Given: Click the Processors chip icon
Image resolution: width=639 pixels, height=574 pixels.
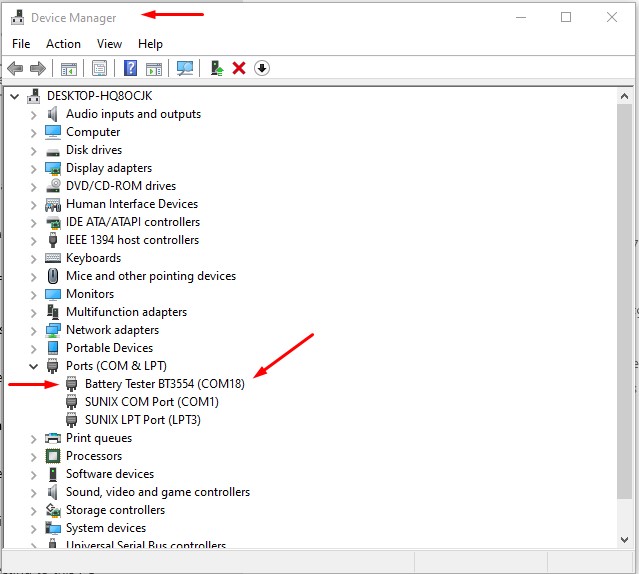Looking at the screenshot, I should (x=53, y=456).
